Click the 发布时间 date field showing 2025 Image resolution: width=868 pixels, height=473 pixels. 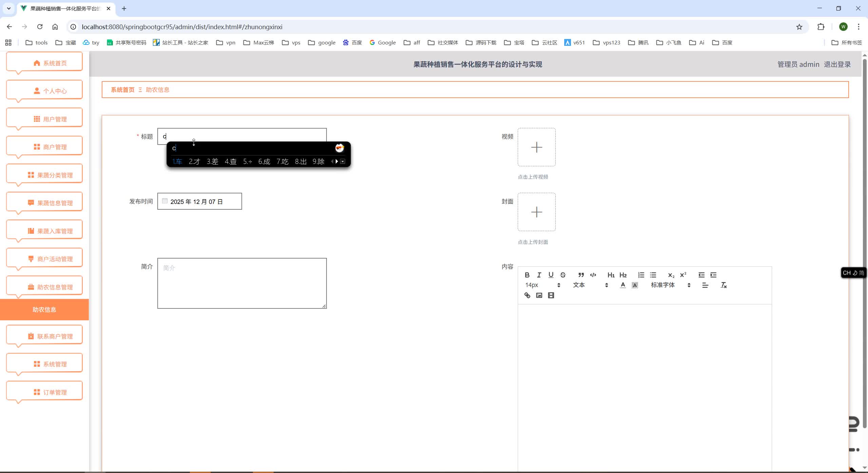(x=199, y=201)
